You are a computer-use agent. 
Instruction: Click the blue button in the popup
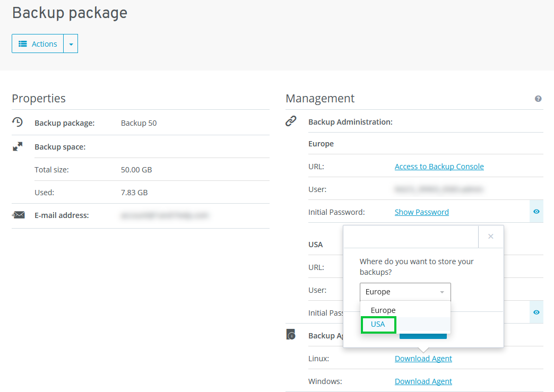click(423, 335)
